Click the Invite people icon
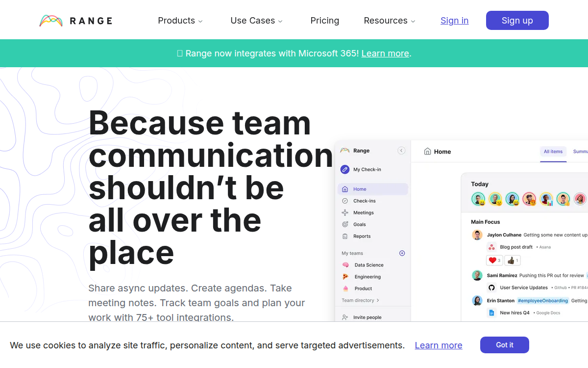 click(x=345, y=317)
